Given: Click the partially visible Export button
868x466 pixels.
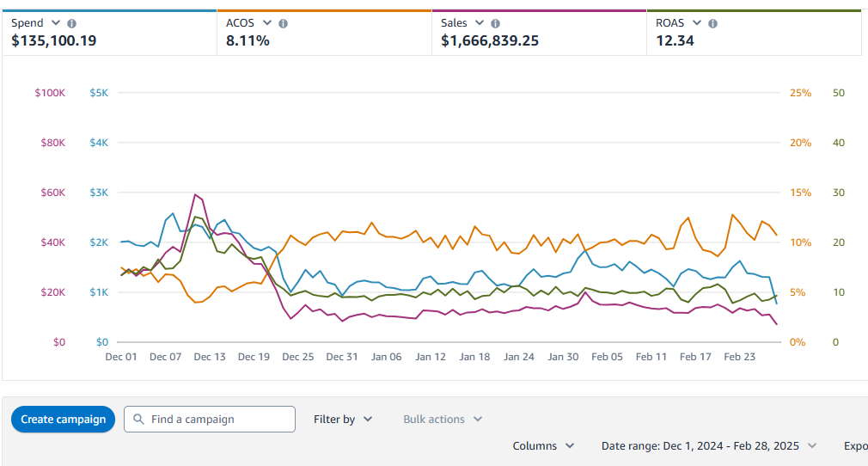Looking at the screenshot, I should [x=856, y=446].
